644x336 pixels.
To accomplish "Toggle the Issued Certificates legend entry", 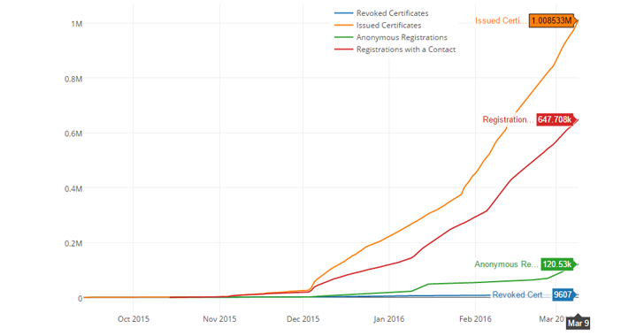I will coord(388,26).
